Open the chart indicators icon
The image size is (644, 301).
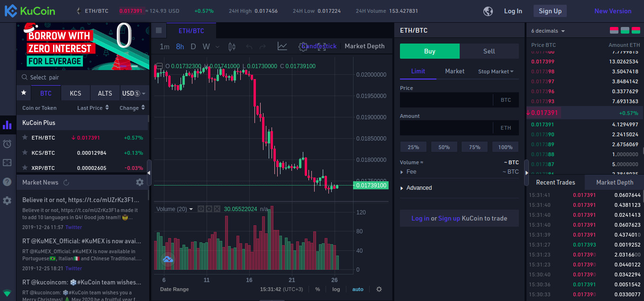[282, 46]
